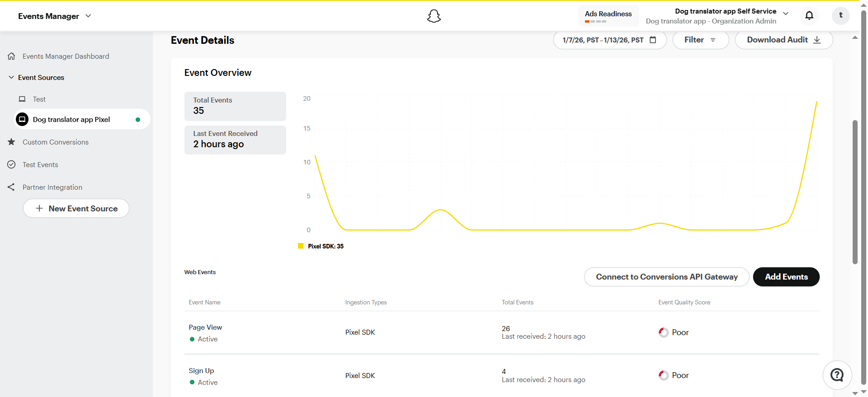The image size is (868, 397).
Task: Open Ads Readiness indicator
Action: tap(608, 16)
